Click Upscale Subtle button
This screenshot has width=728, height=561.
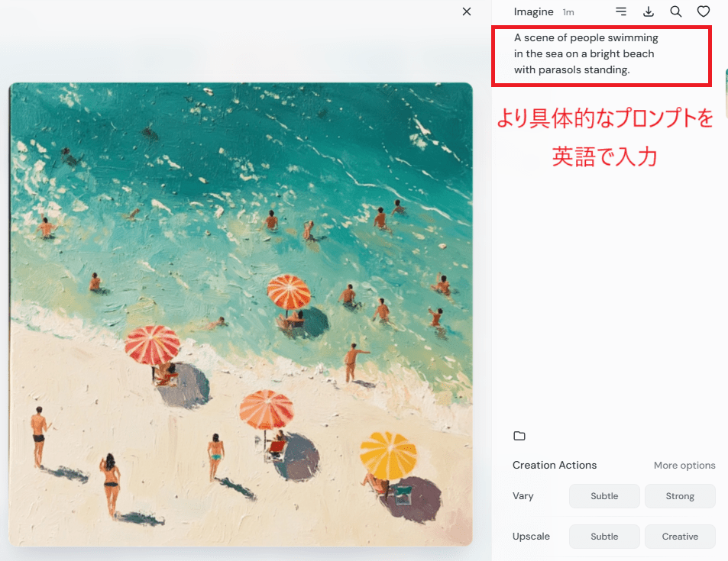tap(604, 537)
